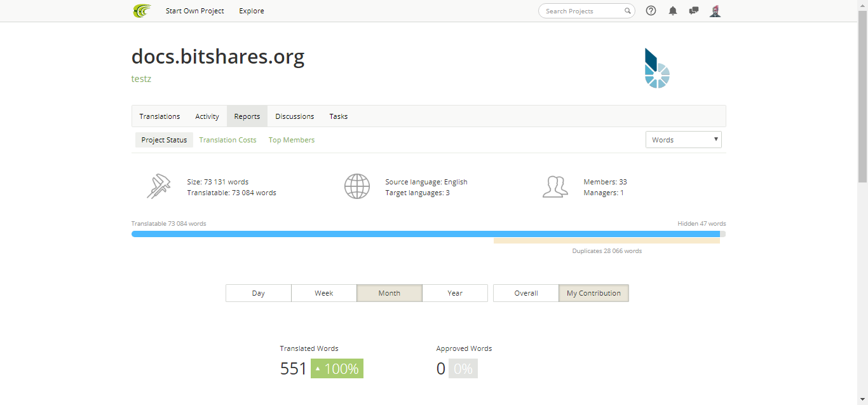Open the messages chat icon
The height and width of the screenshot is (405, 868).
coord(694,11)
